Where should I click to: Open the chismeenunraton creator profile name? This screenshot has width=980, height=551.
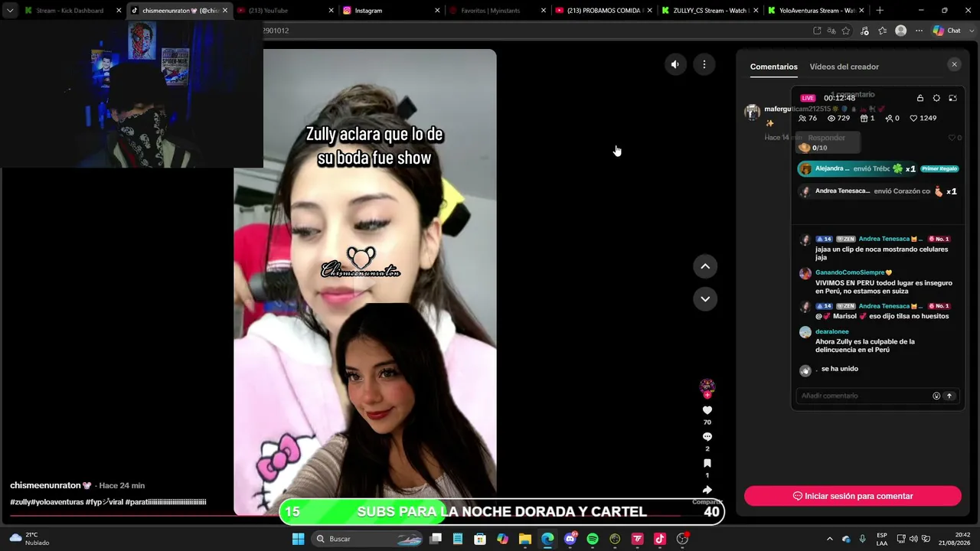click(x=46, y=485)
